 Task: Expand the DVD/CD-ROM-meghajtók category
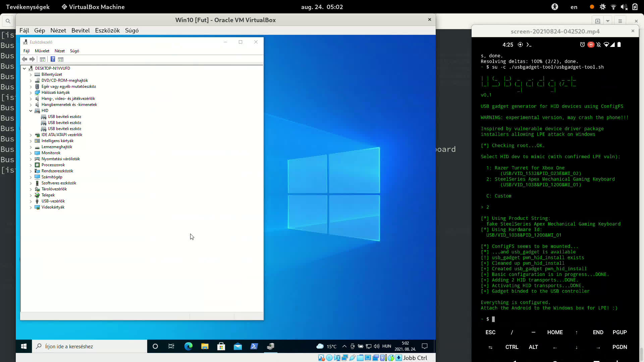click(31, 80)
